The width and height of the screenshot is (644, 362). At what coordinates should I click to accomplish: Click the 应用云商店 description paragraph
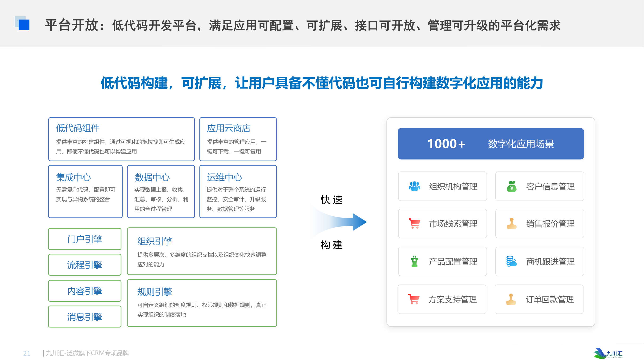237,146
